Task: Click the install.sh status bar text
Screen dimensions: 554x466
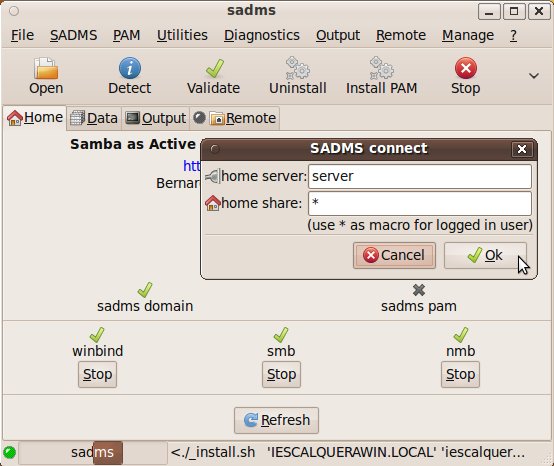Action: [348, 453]
